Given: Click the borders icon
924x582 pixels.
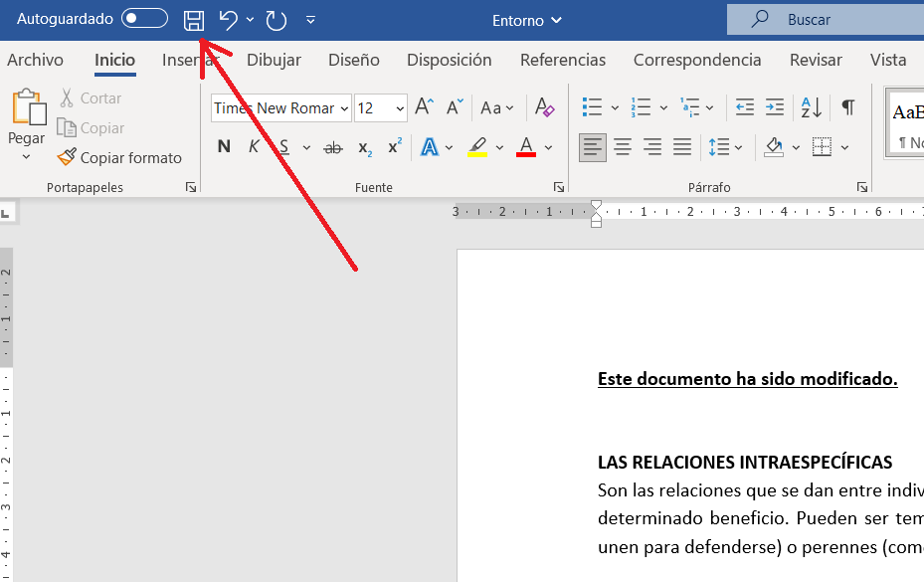Looking at the screenshot, I should pos(822,147).
